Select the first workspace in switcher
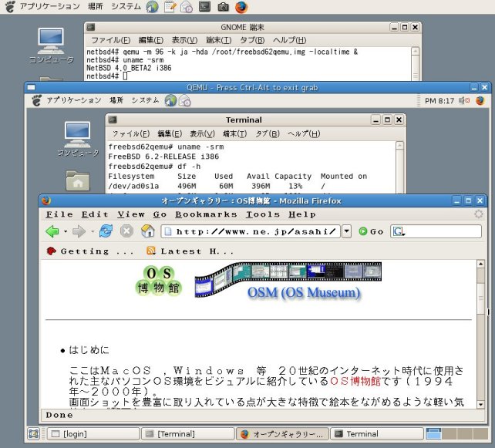 tap(433, 434)
